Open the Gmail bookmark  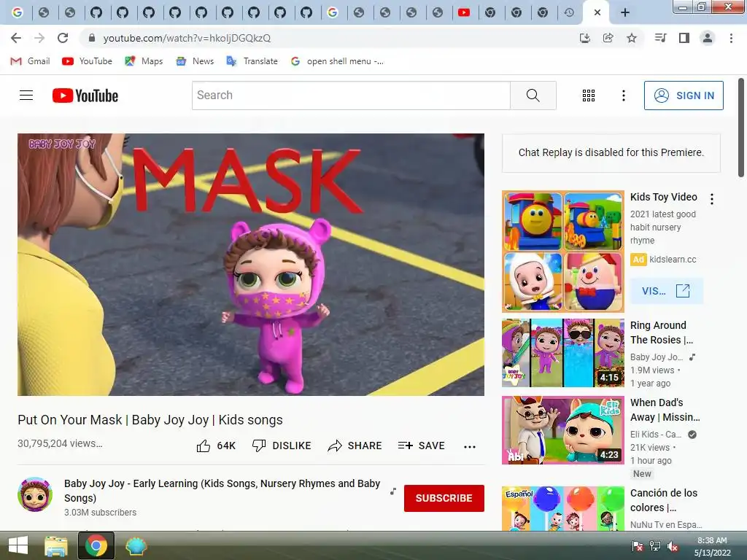tap(31, 61)
